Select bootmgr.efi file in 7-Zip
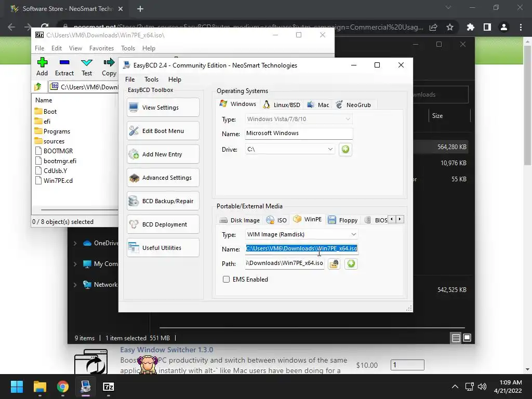This screenshot has width=532, height=399. pyautogui.click(x=56, y=161)
